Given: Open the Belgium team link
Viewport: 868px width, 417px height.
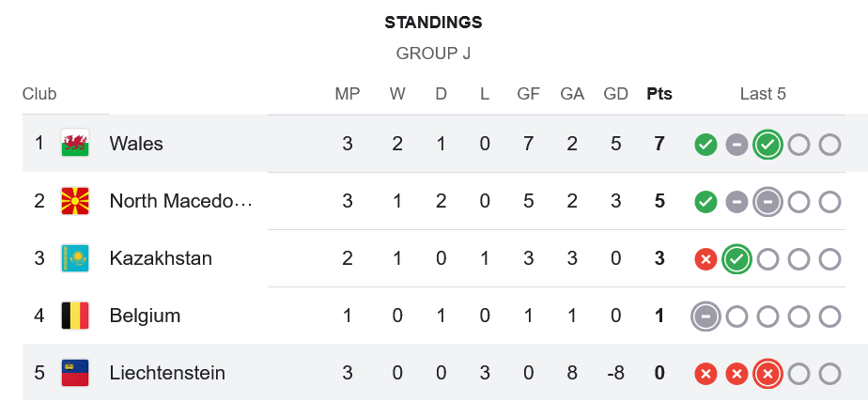Looking at the screenshot, I should click(145, 316).
